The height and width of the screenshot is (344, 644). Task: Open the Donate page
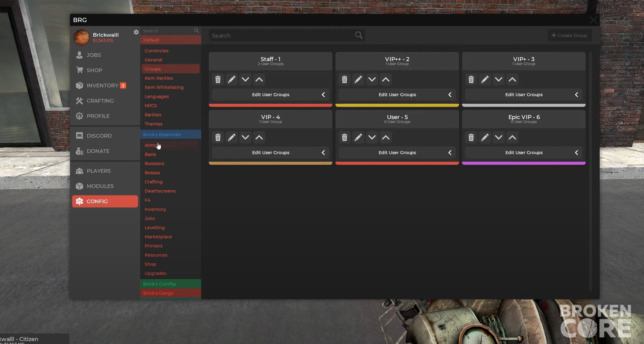tap(105, 151)
